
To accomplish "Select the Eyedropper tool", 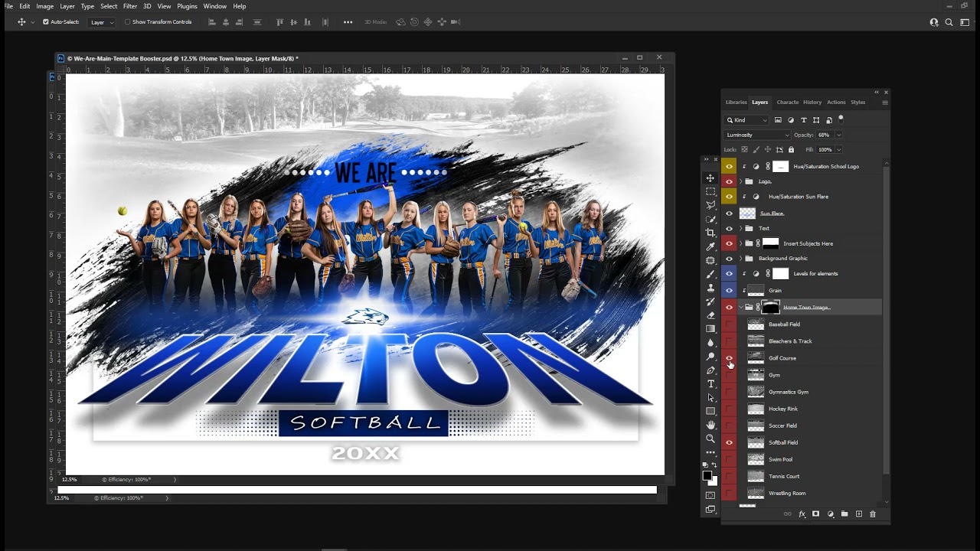I will (x=710, y=246).
